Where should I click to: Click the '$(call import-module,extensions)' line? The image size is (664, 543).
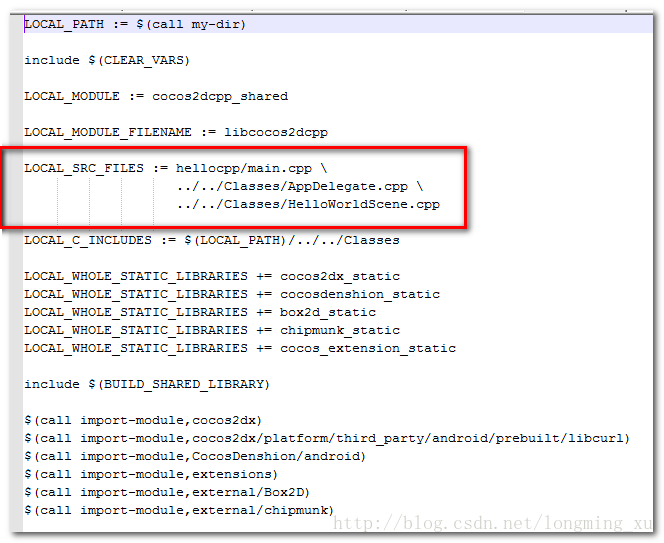(151, 474)
